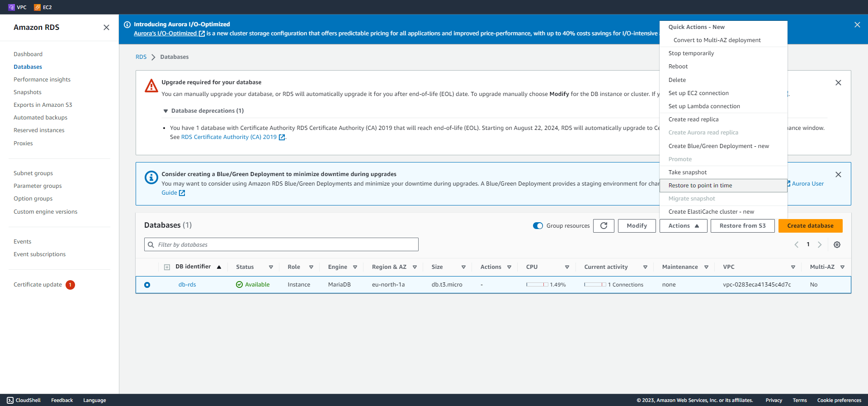
Task: Open Parameter groups in sidebar
Action: point(38,186)
